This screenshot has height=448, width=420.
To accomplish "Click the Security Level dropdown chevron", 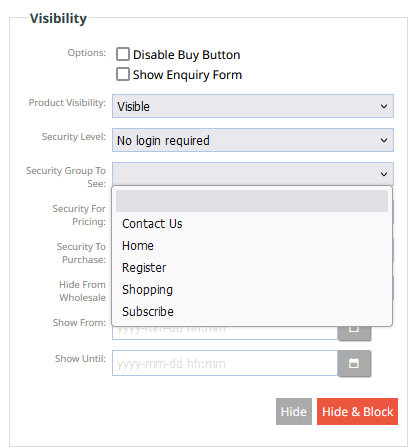I will click(x=384, y=140).
